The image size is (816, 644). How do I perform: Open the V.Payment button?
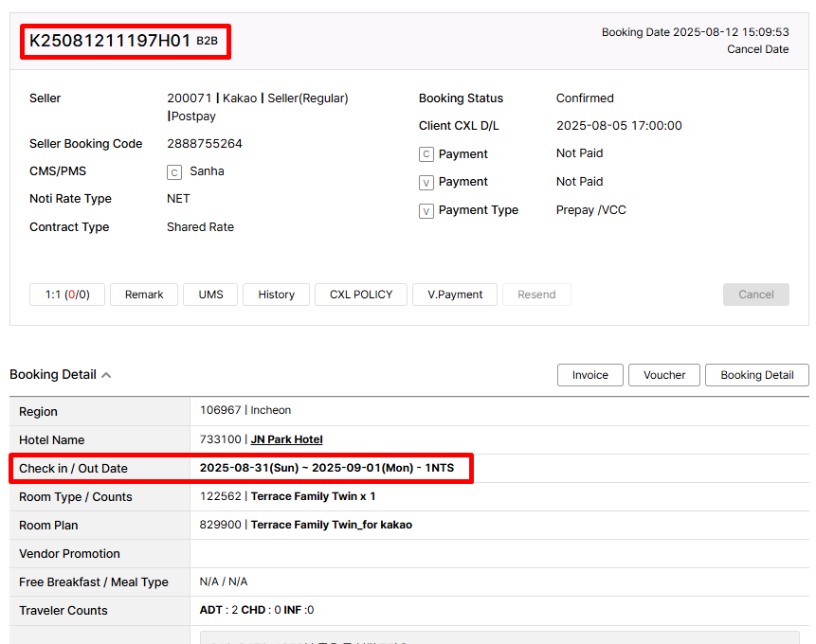[x=455, y=295]
